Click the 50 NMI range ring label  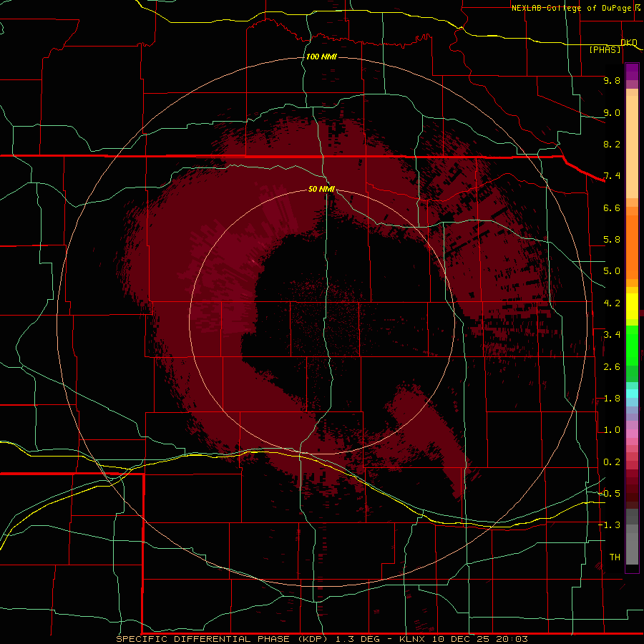321,189
